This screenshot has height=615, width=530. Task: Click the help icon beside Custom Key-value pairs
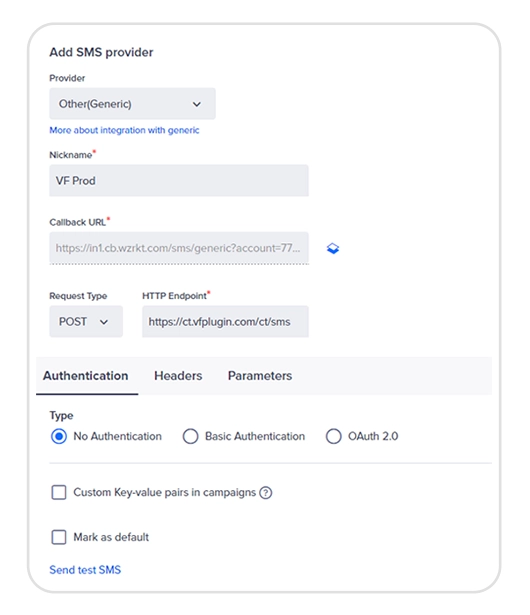click(266, 493)
